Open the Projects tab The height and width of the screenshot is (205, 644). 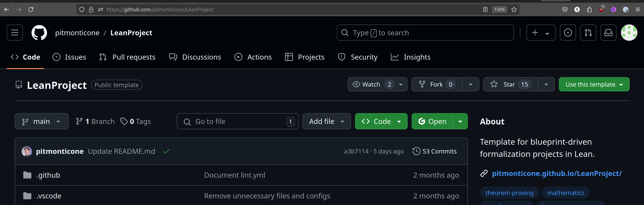point(305,57)
